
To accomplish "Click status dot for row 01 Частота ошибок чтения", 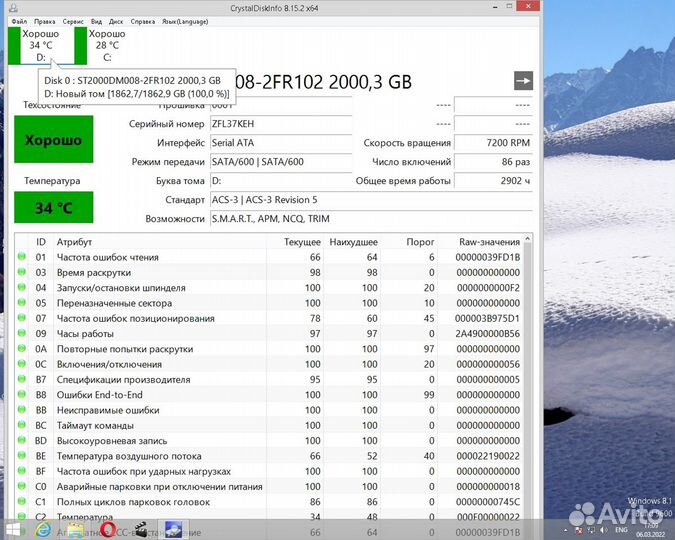I will tap(22, 257).
